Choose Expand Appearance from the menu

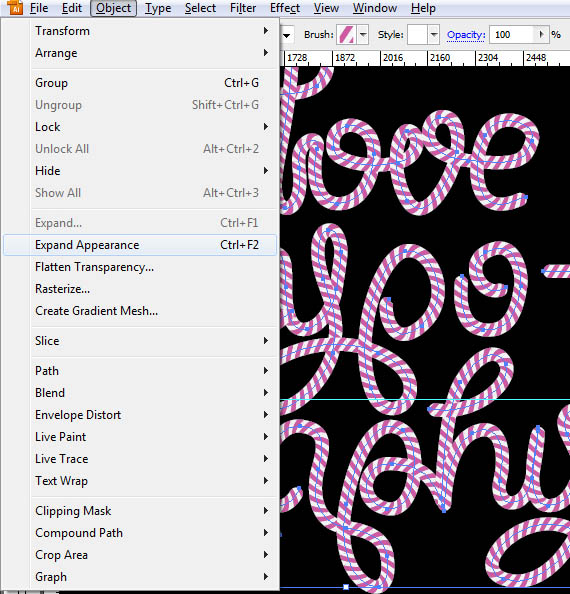(x=140, y=245)
